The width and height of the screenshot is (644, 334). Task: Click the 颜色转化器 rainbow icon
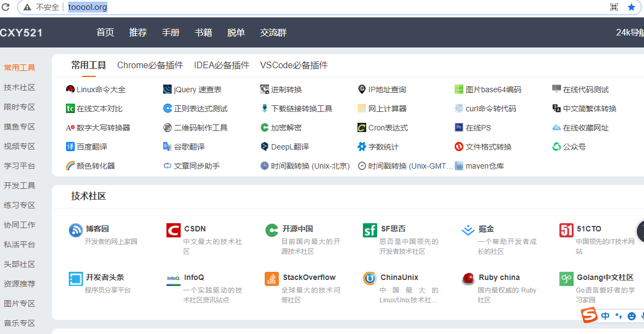point(70,166)
